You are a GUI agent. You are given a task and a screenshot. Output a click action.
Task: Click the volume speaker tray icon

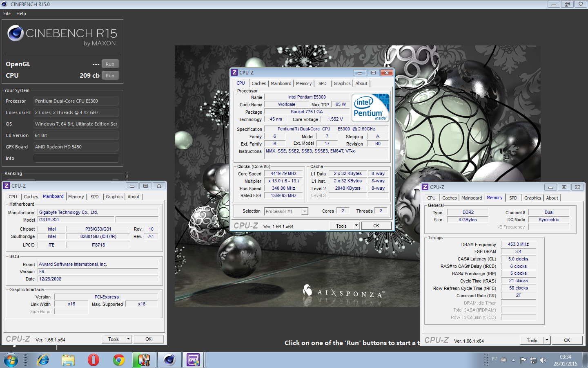coord(543,360)
